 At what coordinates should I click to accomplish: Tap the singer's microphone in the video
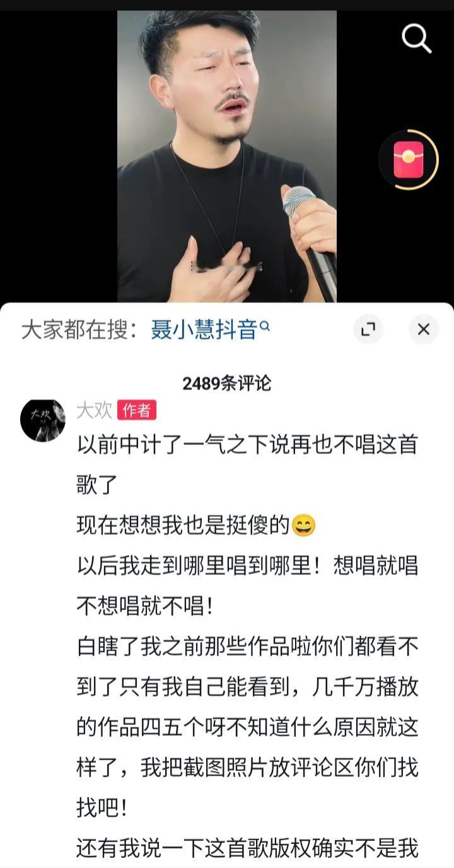(308, 240)
